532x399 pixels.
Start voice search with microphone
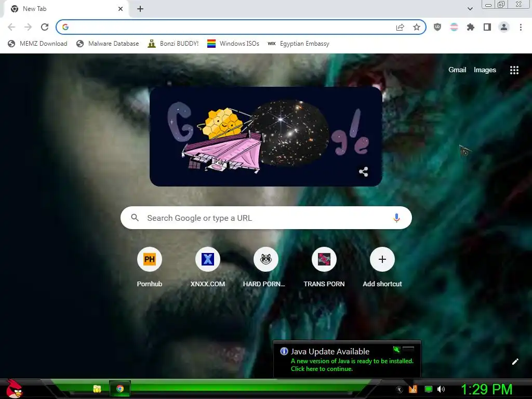coord(396,218)
